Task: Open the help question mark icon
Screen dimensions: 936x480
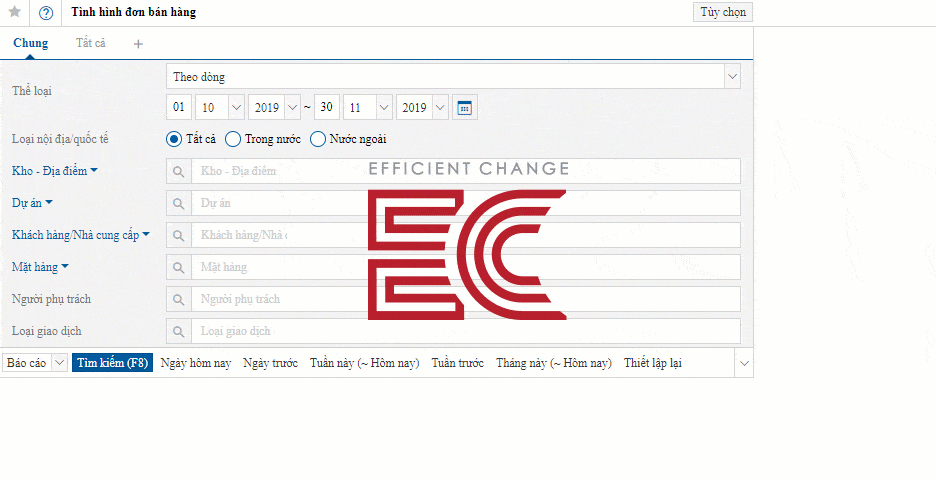Action: (x=46, y=13)
